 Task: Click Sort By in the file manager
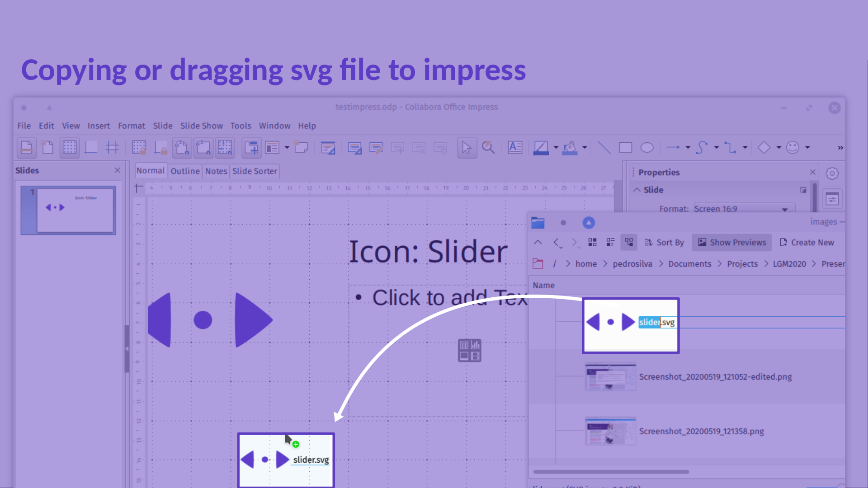(x=664, y=243)
